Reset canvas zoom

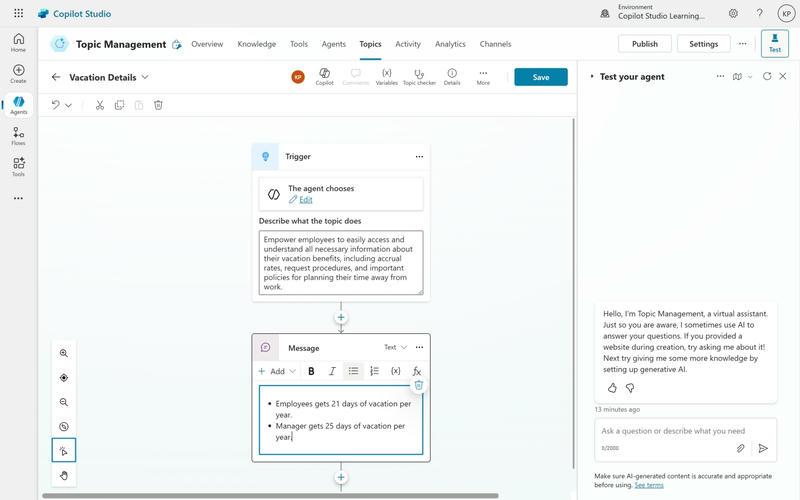(x=64, y=427)
